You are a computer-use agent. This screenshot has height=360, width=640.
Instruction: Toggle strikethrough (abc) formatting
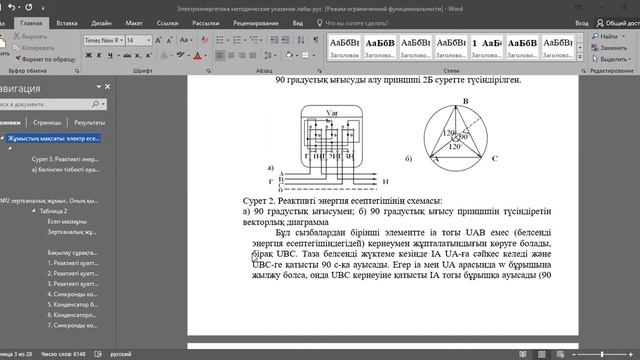point(127,55)
